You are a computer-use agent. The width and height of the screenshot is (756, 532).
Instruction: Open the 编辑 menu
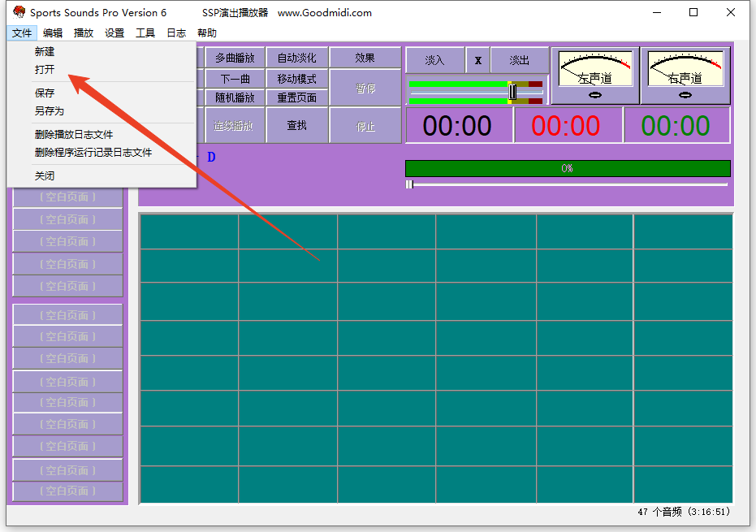point(53,33)
